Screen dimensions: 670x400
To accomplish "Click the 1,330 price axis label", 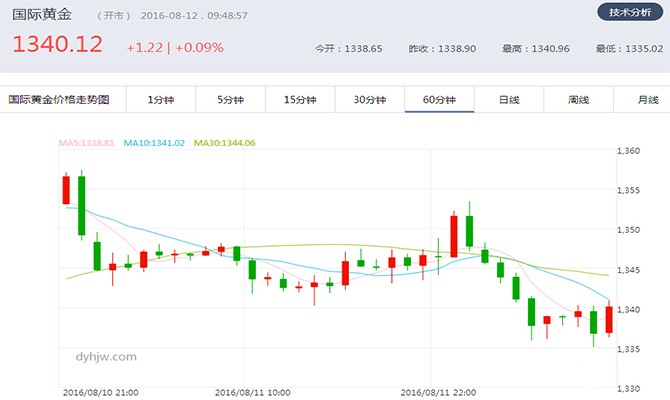I will pyautogui.click(x=629, y=389).
